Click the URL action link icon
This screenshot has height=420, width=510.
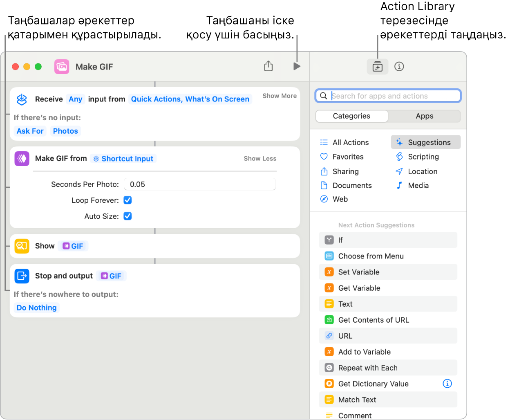point(329,336)
